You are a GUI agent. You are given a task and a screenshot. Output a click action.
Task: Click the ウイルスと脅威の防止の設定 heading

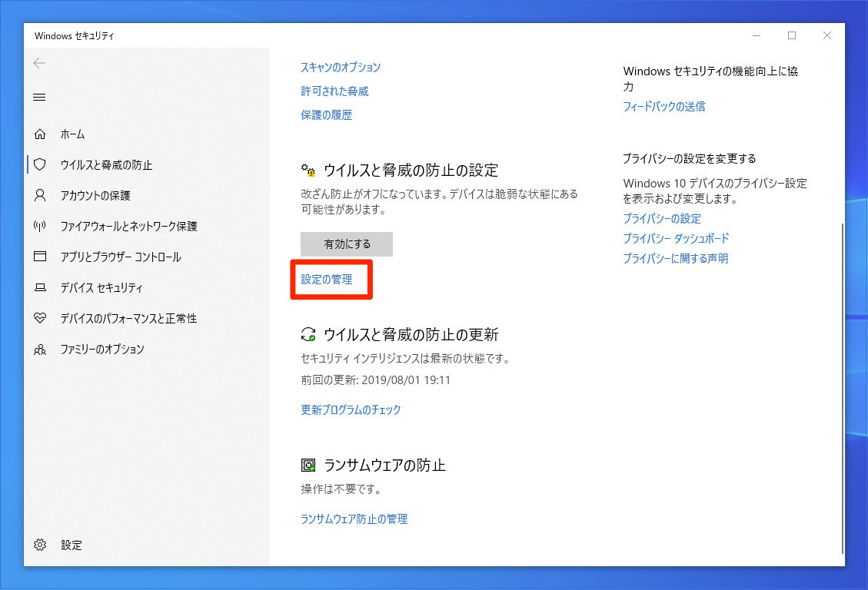coord(411,171)
